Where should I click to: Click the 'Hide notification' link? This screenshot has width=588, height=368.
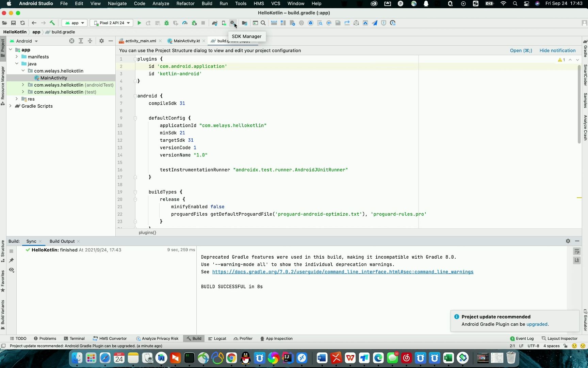coord(557,50)
